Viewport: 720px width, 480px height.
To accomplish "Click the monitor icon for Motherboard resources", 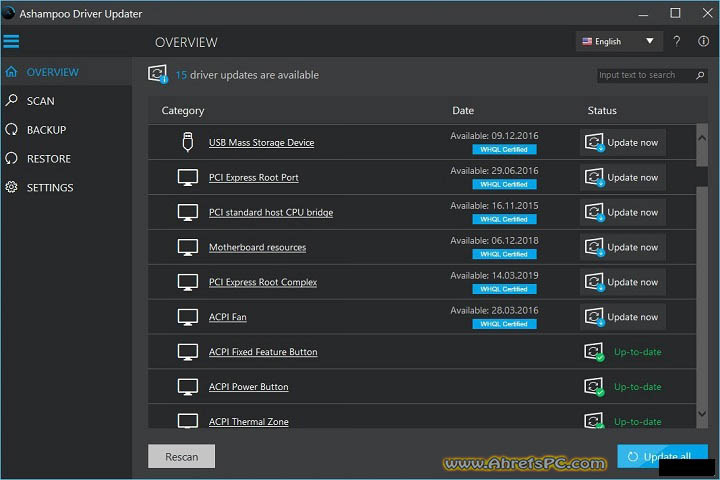I will (187, 248).
